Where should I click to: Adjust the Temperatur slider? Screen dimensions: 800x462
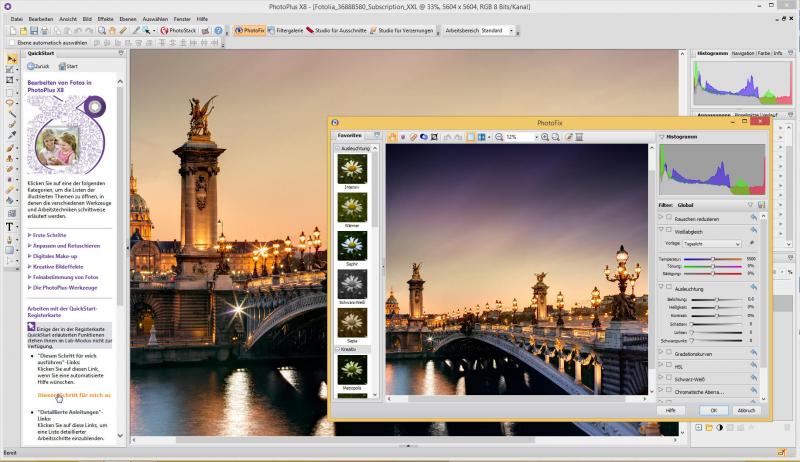713,259
